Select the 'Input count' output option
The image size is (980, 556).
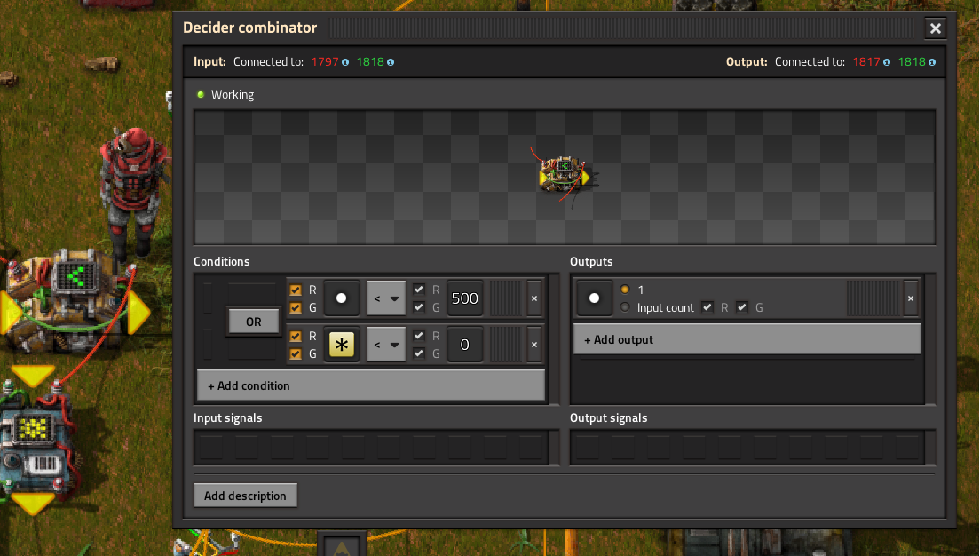(625, 307)
